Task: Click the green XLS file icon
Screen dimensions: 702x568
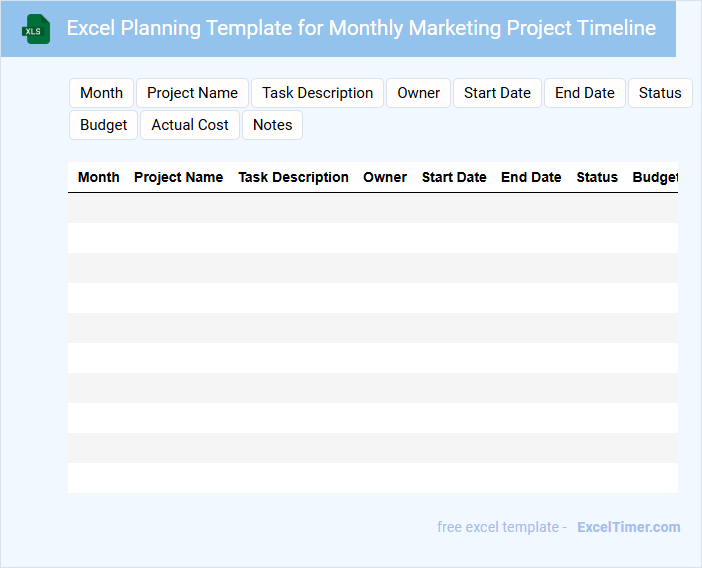Action: 37,29
